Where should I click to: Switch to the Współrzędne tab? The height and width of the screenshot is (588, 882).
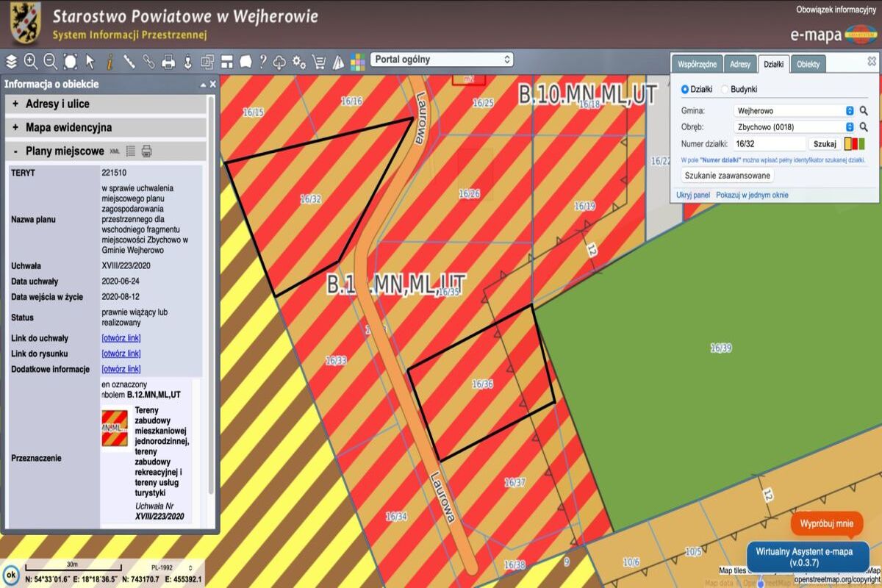click(698, 65)
